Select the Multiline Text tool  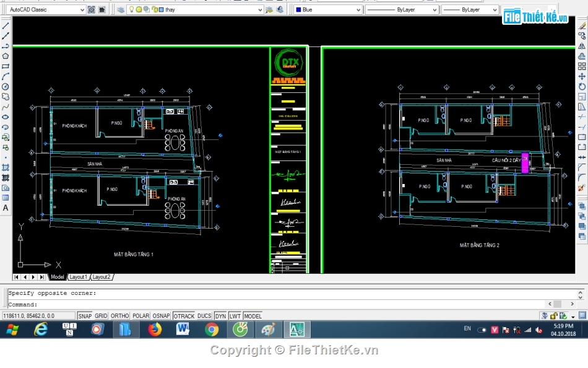(5, 208)
